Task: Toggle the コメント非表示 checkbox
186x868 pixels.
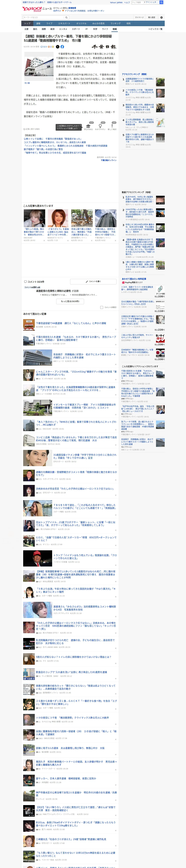Action: click(102, 307)
